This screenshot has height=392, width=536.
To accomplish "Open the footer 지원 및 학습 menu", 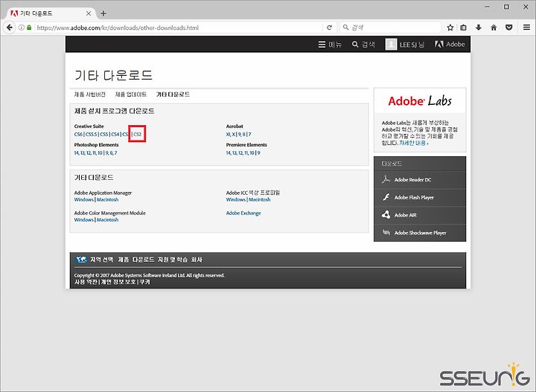I will click(x=173, y=260).
